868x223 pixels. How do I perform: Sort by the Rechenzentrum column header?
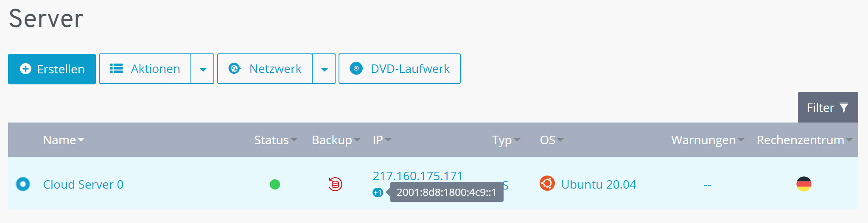(804, 140)
